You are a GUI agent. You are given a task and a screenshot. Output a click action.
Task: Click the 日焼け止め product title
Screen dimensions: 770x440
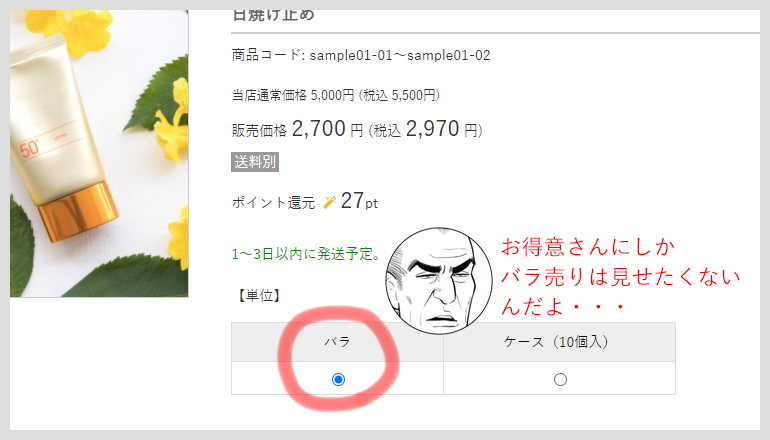(x=273, y=15)
